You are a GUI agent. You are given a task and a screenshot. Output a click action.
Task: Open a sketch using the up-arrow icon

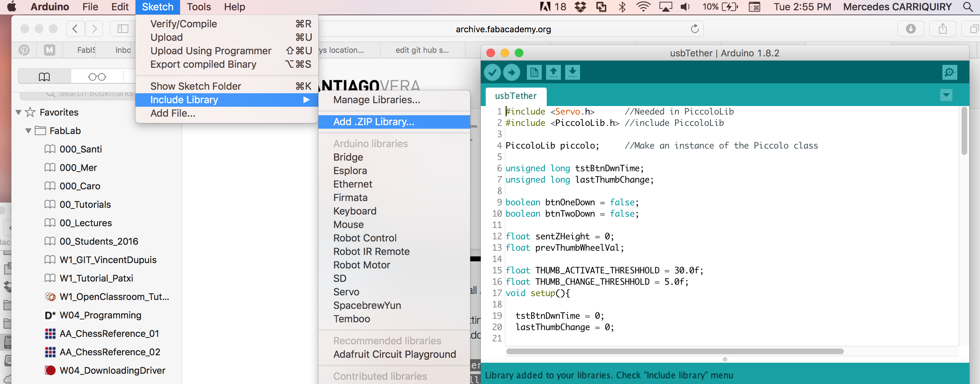[553, 72]
